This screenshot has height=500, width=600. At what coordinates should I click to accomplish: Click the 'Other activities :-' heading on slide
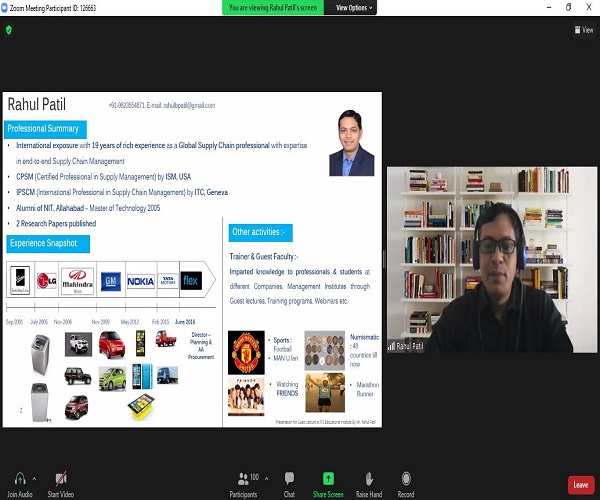pos(261,233)
